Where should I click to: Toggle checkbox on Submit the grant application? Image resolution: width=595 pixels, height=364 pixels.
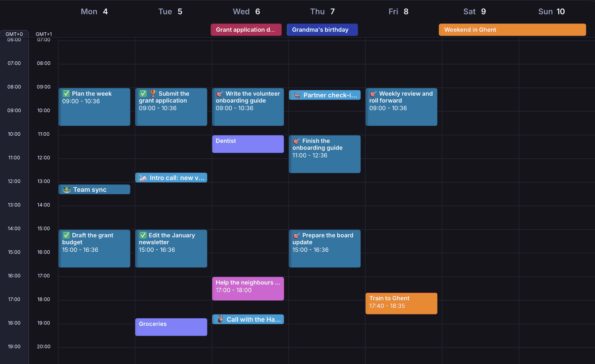tap(143, 94)
